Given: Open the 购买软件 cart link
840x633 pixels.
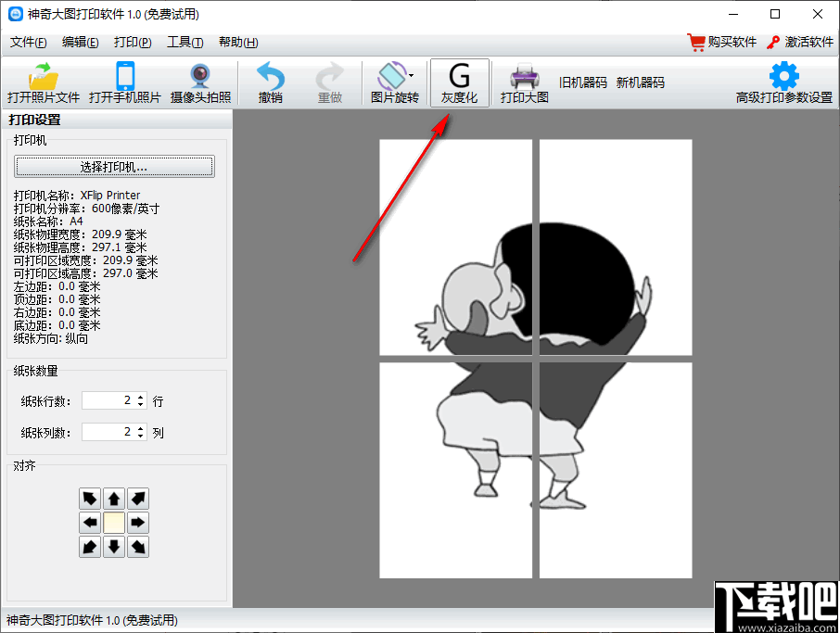Looking at the screenshot, I should click(722, 42).
